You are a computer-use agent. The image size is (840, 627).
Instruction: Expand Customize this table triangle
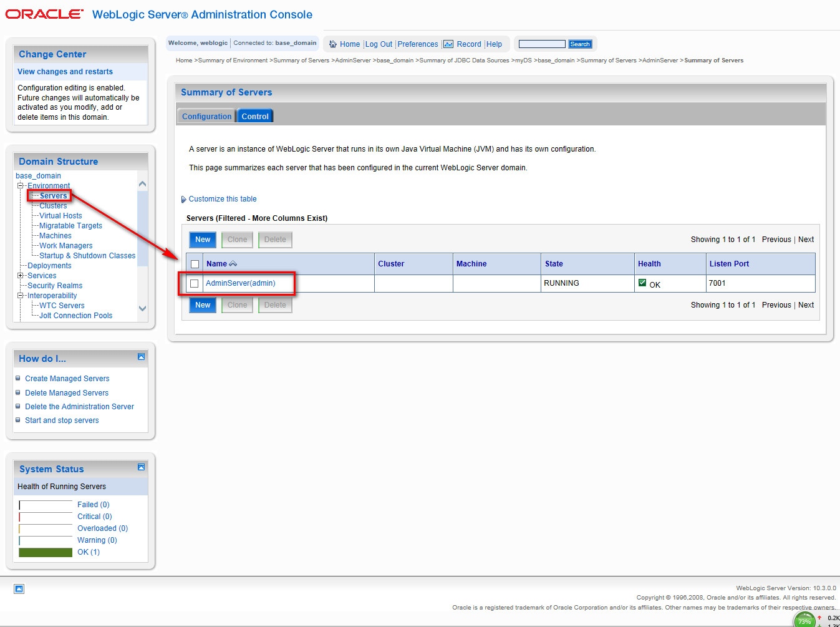pyautogui.click(x=183, y=200)
